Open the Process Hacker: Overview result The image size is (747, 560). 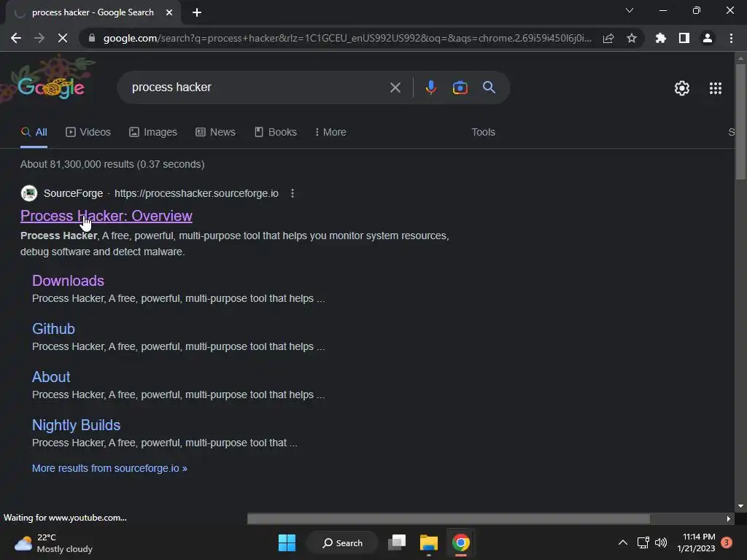tap(107, 216)
